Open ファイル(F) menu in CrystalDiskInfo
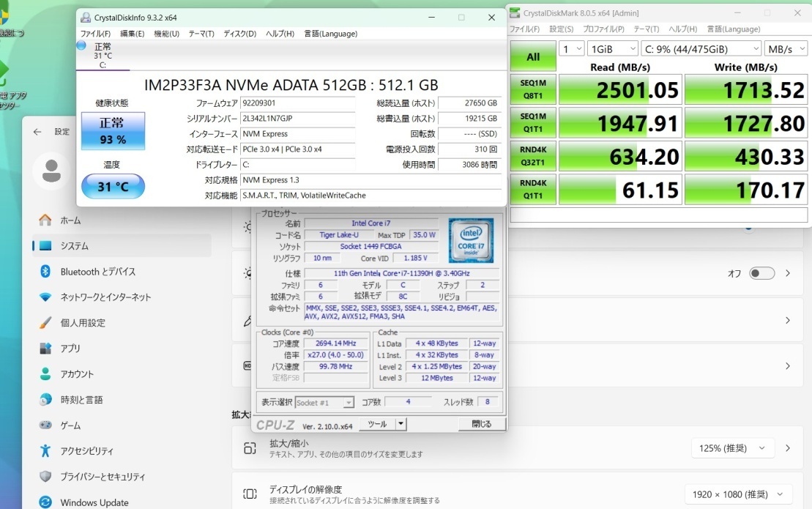This screenshot has width=812, height=509. coord(95,34)
